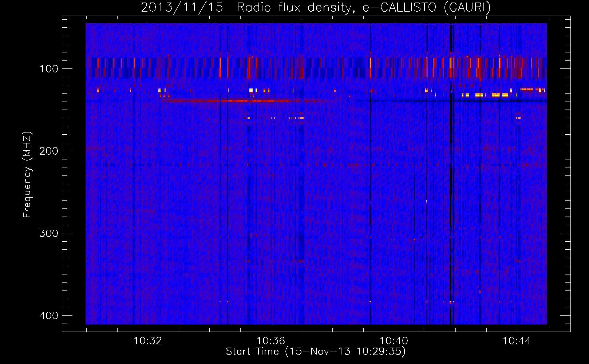Click the long red horizontal emission streak near 140 MHz

click(248, 100)
